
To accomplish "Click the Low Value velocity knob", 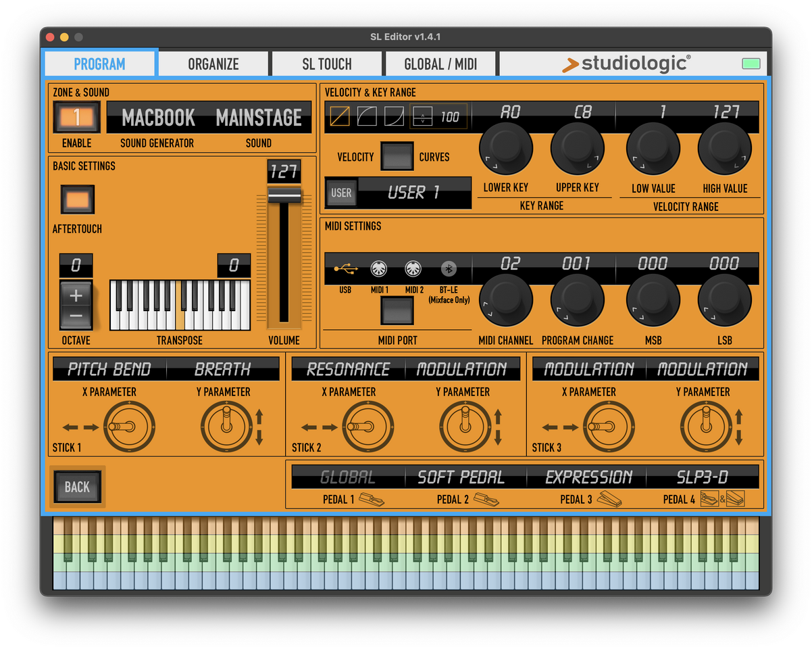I will click(x=653, y=149).
